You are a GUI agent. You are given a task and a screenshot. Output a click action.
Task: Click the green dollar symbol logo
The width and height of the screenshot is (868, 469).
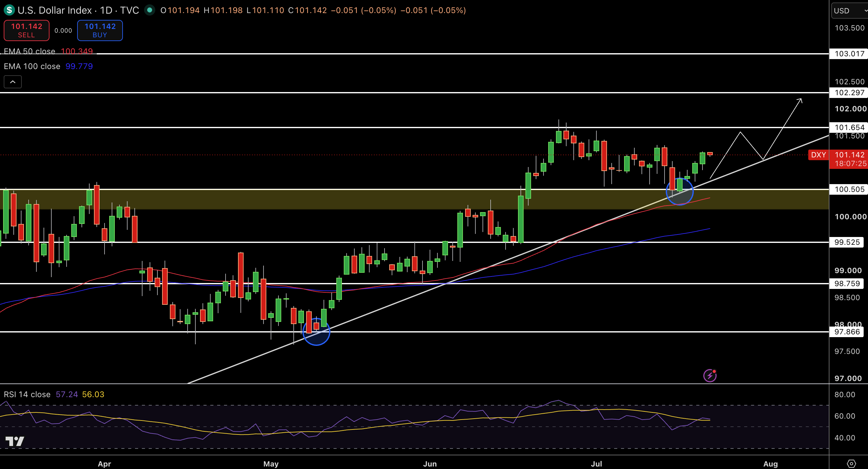[x=9, y=10]
